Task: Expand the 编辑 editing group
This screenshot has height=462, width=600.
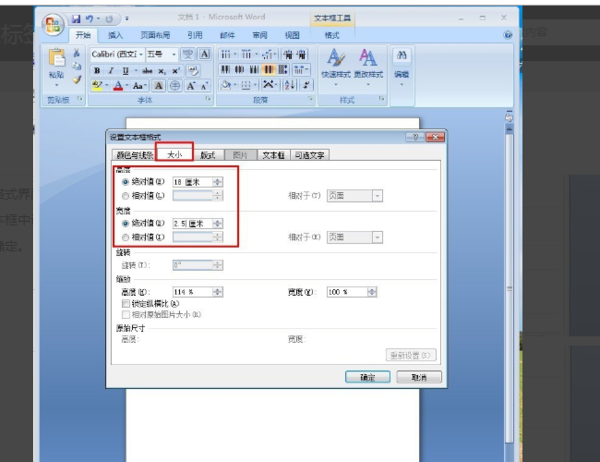Action: 401,67
